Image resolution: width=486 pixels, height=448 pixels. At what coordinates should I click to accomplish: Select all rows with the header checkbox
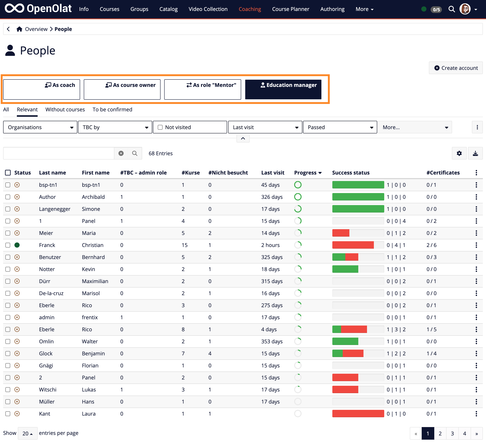tap(8, 172)
